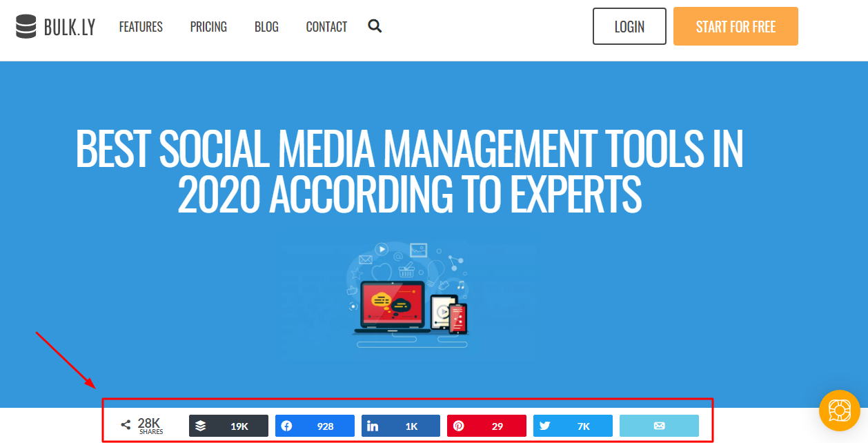This screenshot has width=868, height=443.
Task: Open the Contact nav link
Action: point(326,27)
